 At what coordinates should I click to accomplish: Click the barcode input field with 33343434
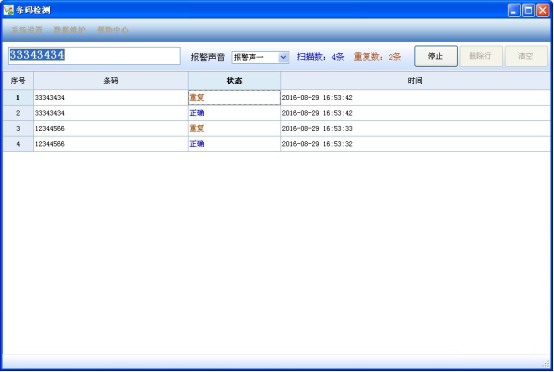click(94, 56)
